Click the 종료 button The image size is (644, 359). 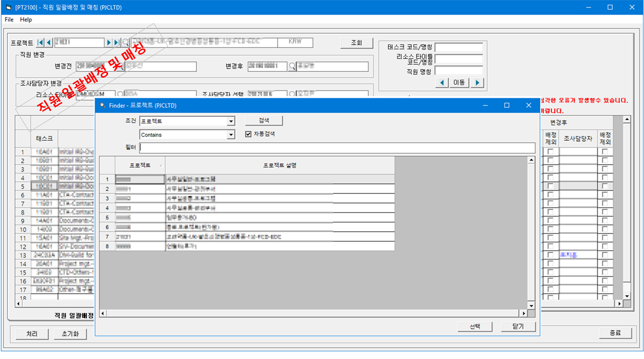616,333
